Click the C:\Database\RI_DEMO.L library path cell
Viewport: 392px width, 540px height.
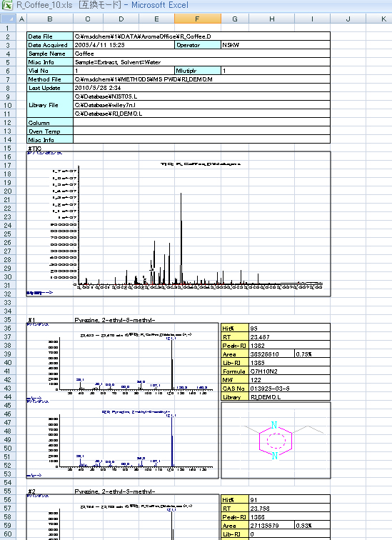(201, 114)
